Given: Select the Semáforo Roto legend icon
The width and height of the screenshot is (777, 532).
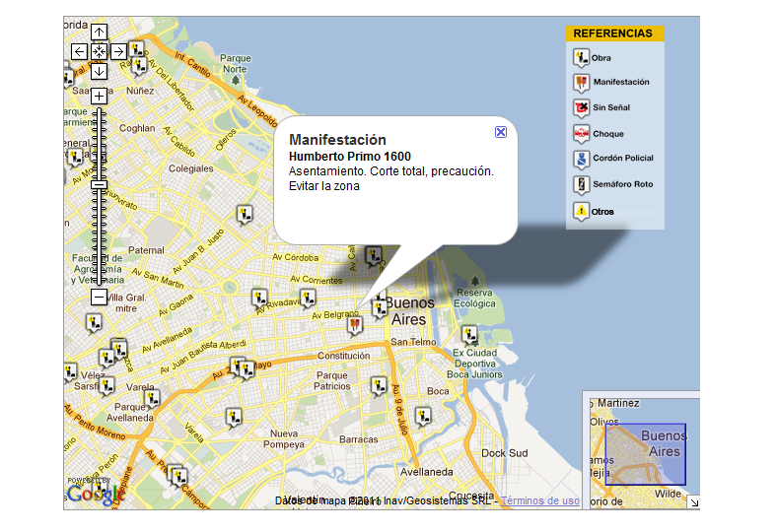Looking at the screenshot, I should 581,185.
